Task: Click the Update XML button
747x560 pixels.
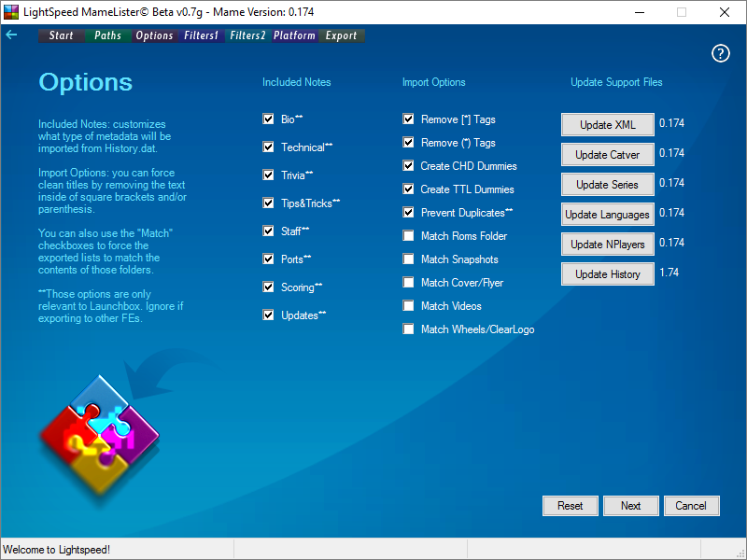Action: click(608, 125)
